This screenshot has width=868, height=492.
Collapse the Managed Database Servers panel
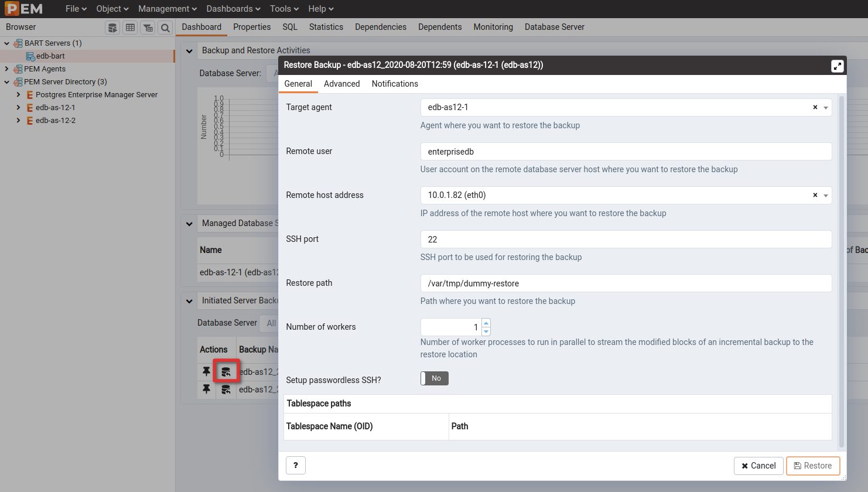click(x=189, y=224)
